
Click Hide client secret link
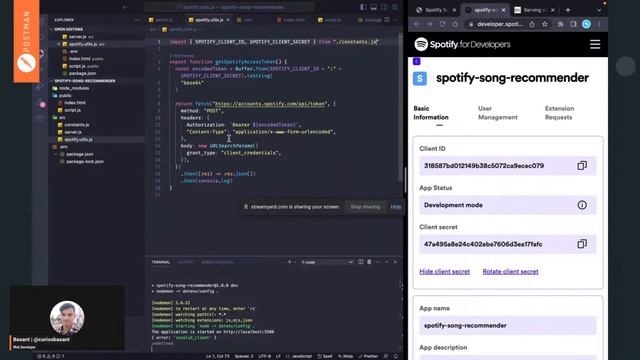[x=444, y=271]
